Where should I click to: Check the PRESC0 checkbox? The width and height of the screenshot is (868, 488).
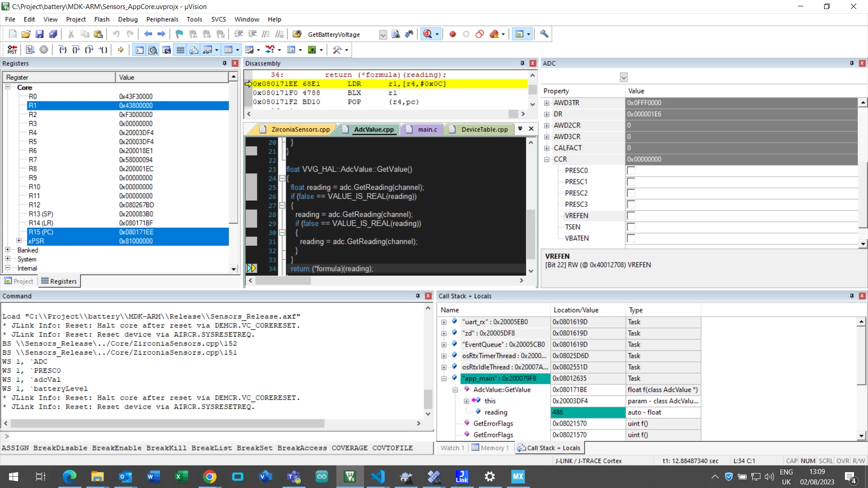tap(631, 170)
